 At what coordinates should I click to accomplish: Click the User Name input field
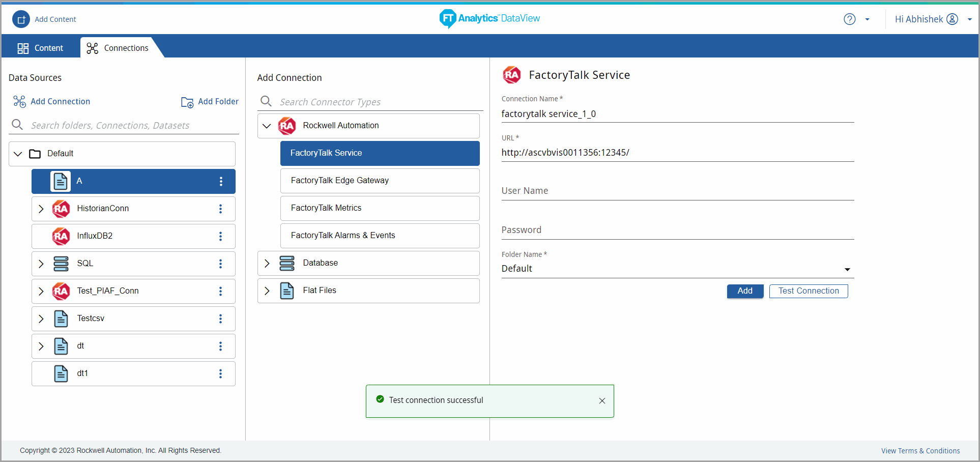[677, 191]
